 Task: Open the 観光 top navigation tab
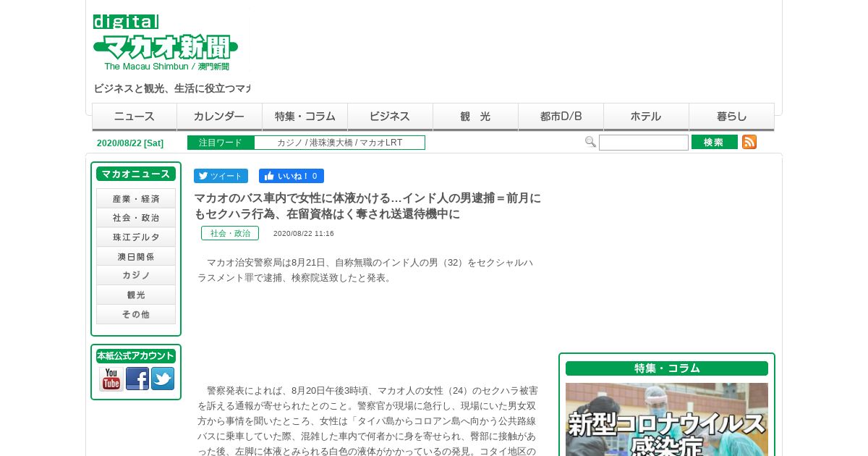(476, 117)
